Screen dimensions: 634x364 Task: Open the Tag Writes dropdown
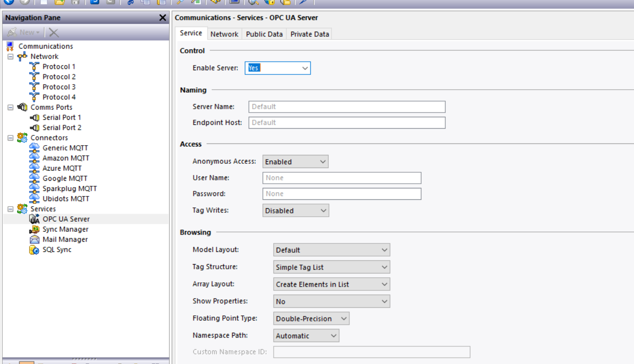point(295,211)
